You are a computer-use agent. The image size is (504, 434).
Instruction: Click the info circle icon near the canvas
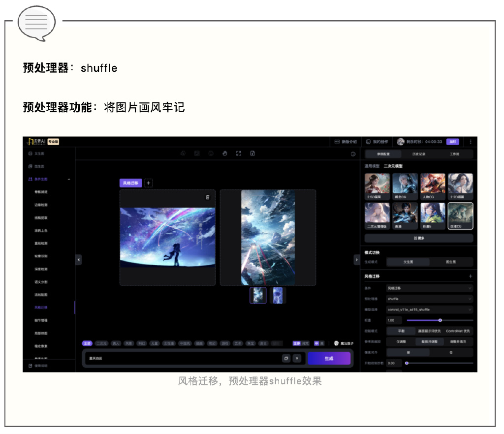[353, 154]
